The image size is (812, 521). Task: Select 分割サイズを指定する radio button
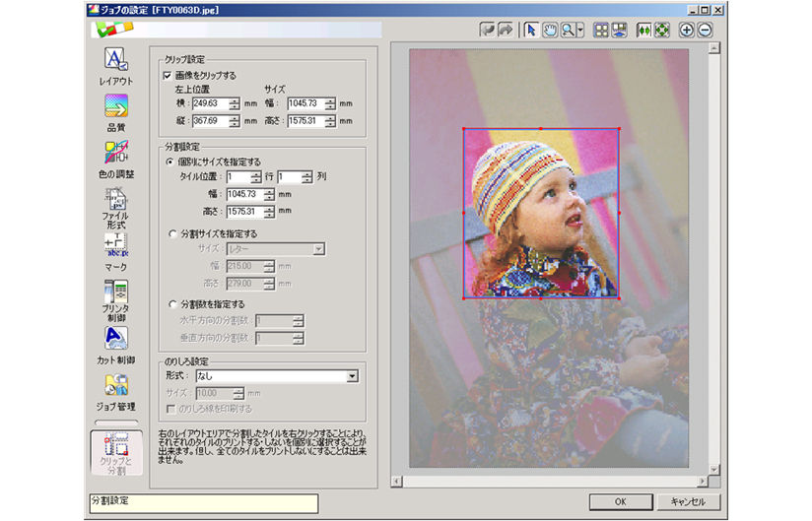[171, 234]
